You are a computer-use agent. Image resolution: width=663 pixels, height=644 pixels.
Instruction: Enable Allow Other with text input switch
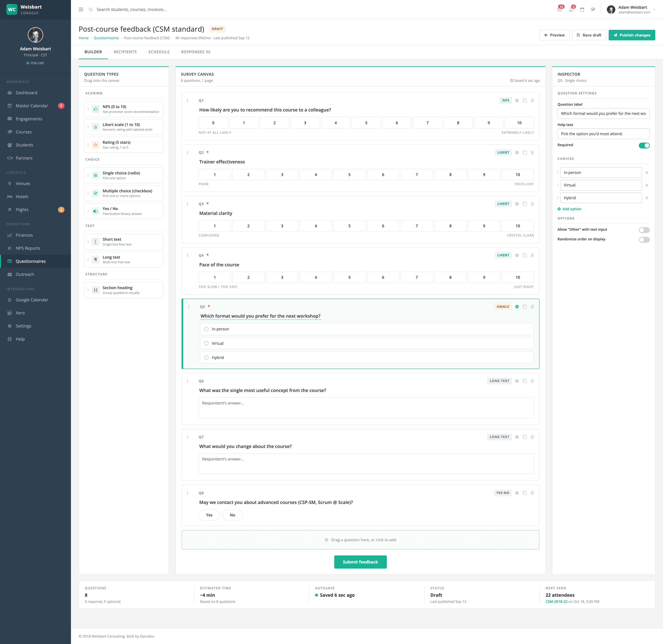tap(644, 230)
